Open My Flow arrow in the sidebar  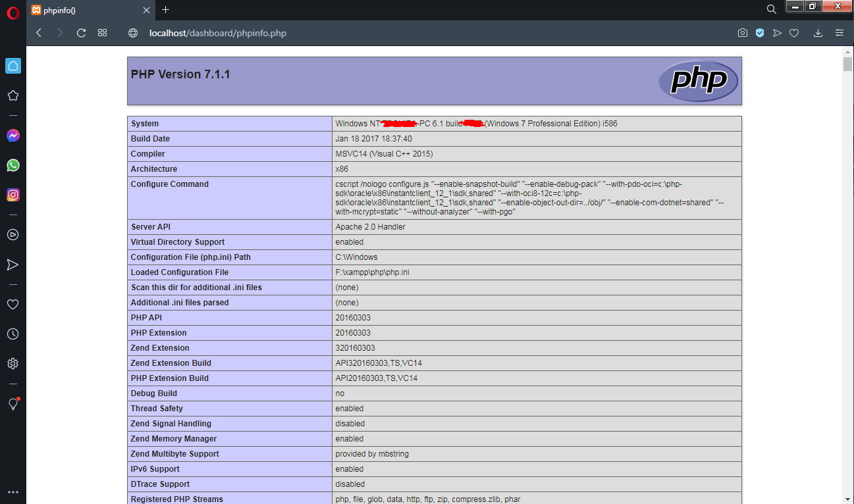tap(13, 265)
